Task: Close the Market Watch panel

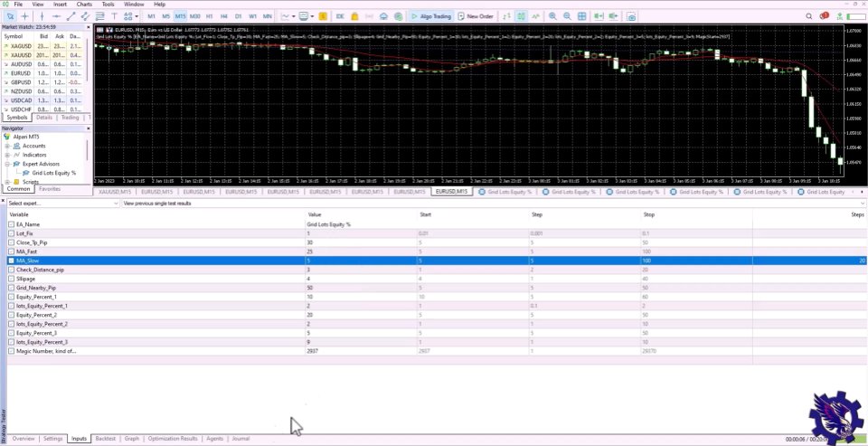Action: (89, 26)
